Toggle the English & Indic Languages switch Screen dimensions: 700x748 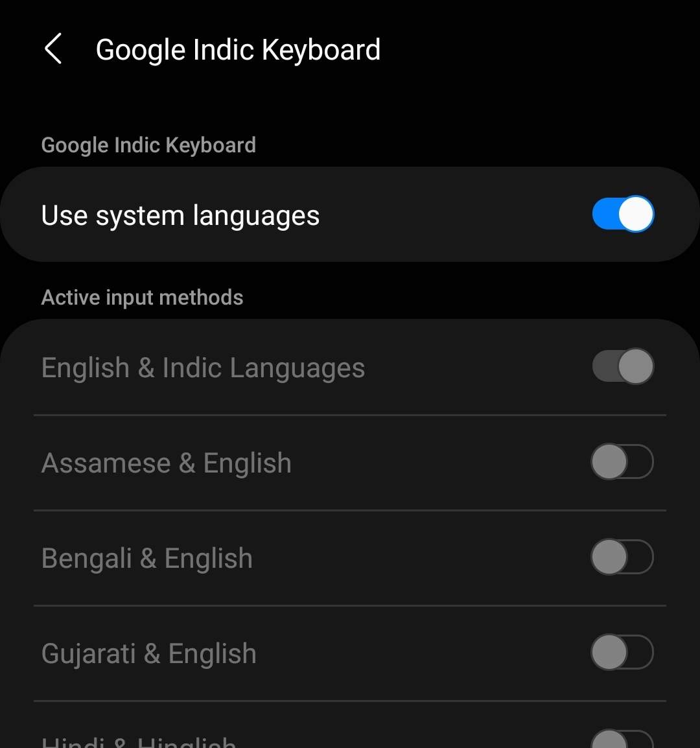point(623,366)
